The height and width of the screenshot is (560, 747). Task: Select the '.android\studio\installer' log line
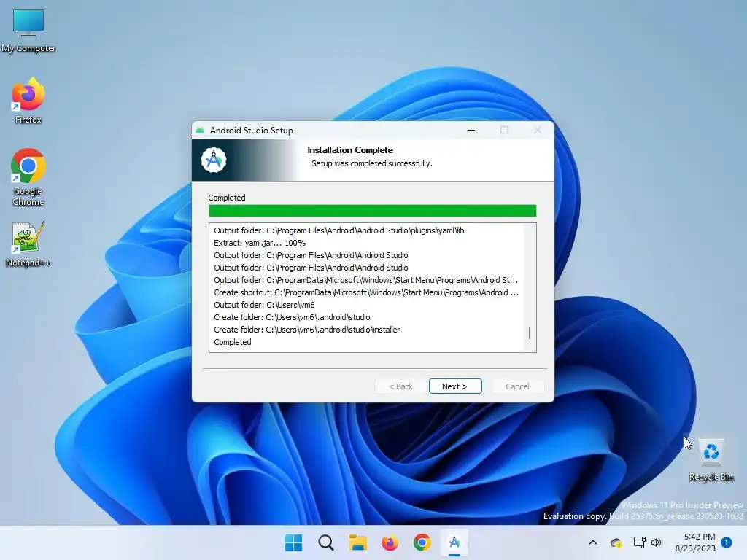click(307, 330)
